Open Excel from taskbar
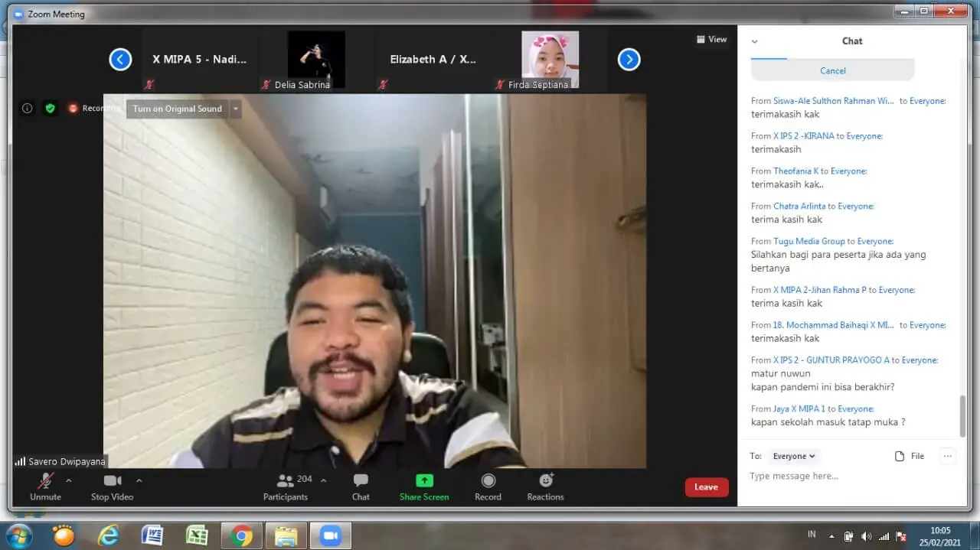The height and width of the screenshot is (550, 980). point(197,535)
